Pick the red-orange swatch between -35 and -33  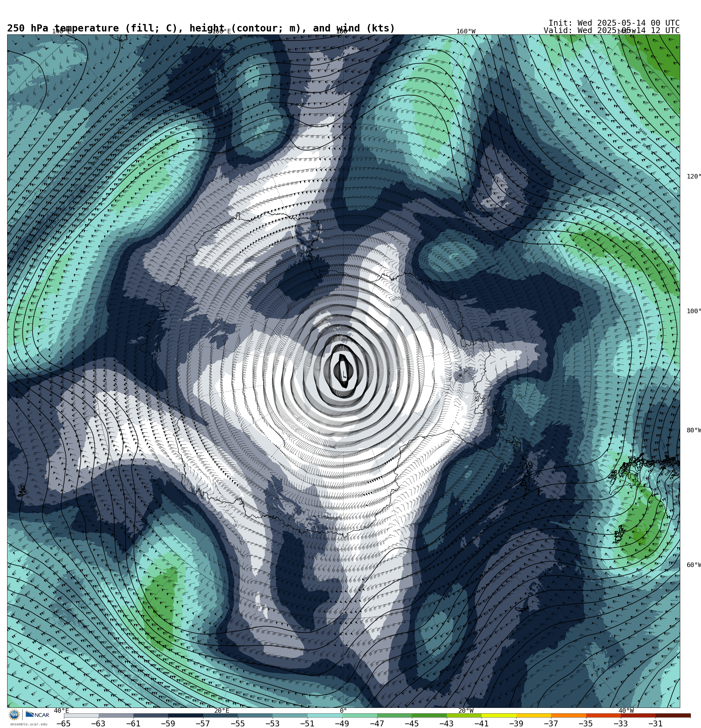click(604, 715)
